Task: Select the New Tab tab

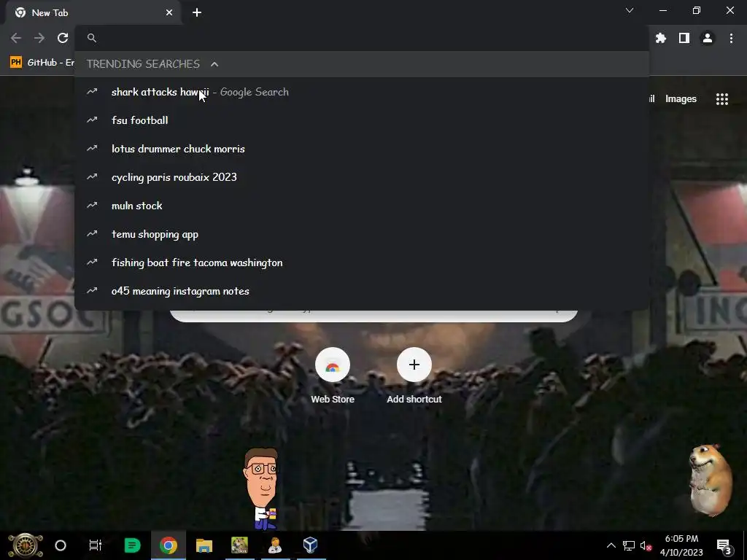Action: click(x=93, y=13)
